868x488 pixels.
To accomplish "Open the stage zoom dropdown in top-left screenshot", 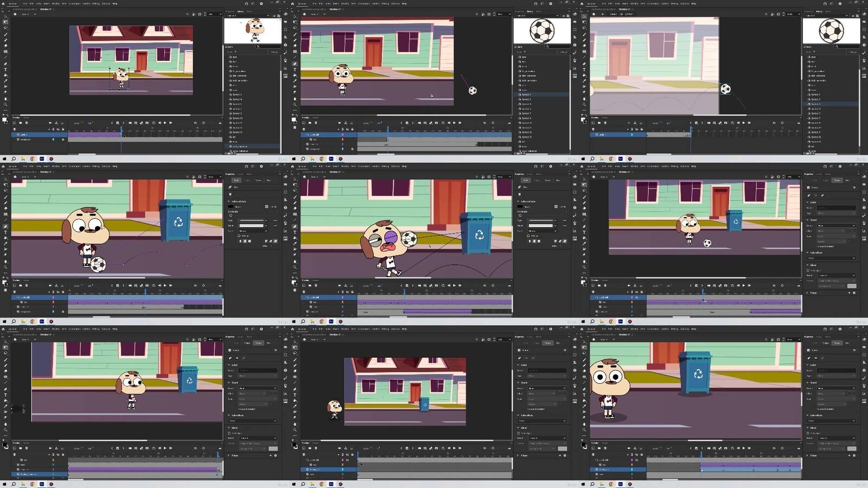I will [214, 14].
